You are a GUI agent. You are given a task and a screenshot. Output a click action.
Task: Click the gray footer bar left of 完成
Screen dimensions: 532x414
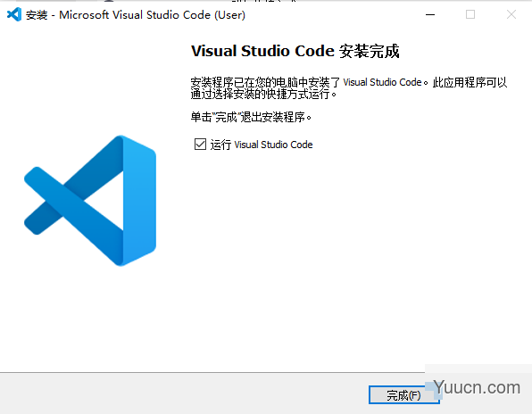[183, 393]
